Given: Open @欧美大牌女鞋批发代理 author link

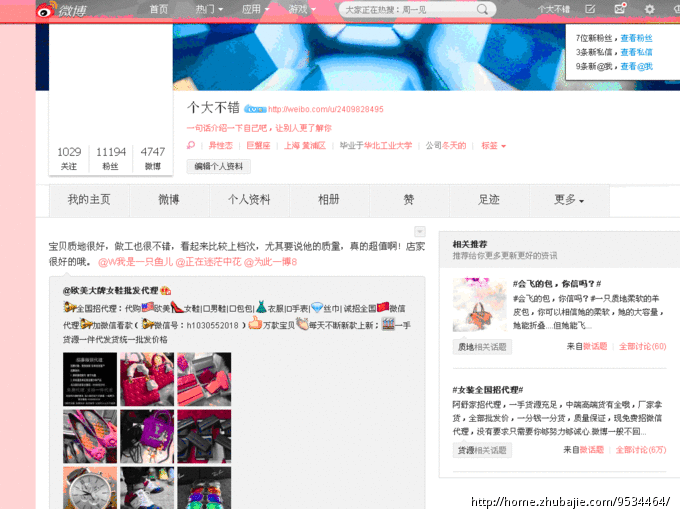Looking at the screenshot, I should [x=110, y=290].
